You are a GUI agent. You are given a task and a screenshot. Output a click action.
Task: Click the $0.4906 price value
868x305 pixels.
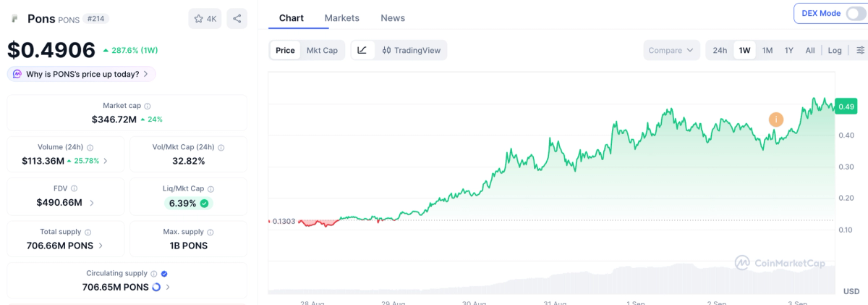coord(51,50)
